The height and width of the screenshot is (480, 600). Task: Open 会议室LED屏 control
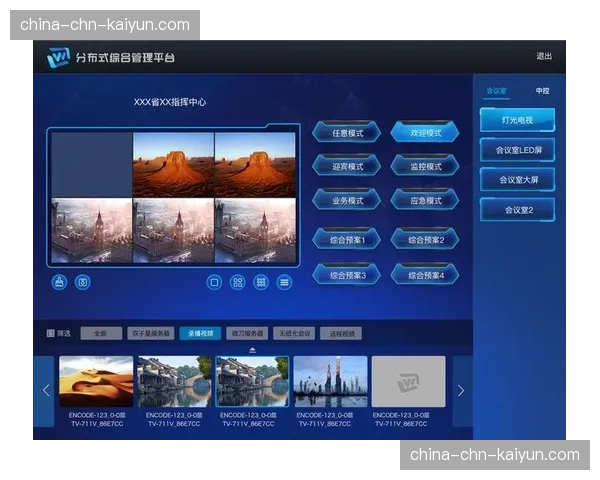[517, 150]
